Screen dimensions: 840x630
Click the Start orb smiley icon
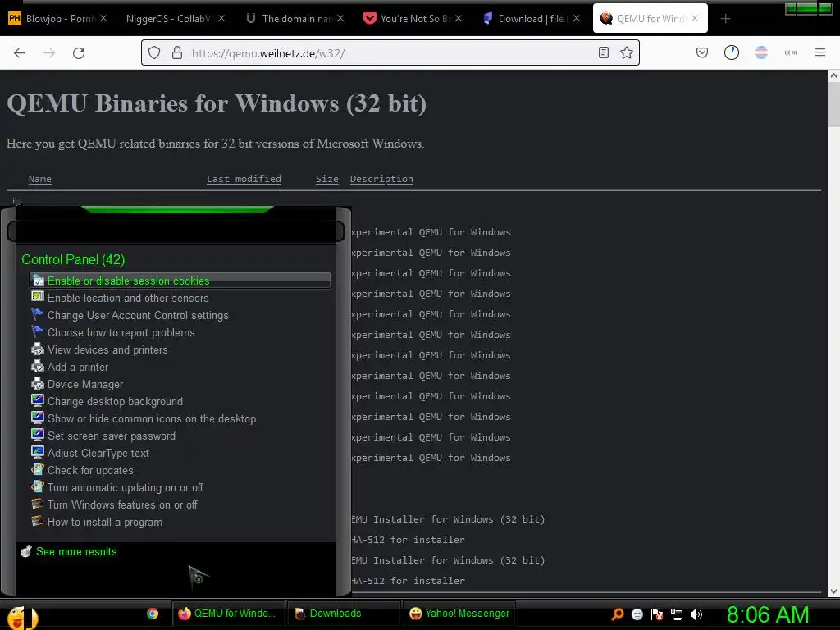coord(21,617)
